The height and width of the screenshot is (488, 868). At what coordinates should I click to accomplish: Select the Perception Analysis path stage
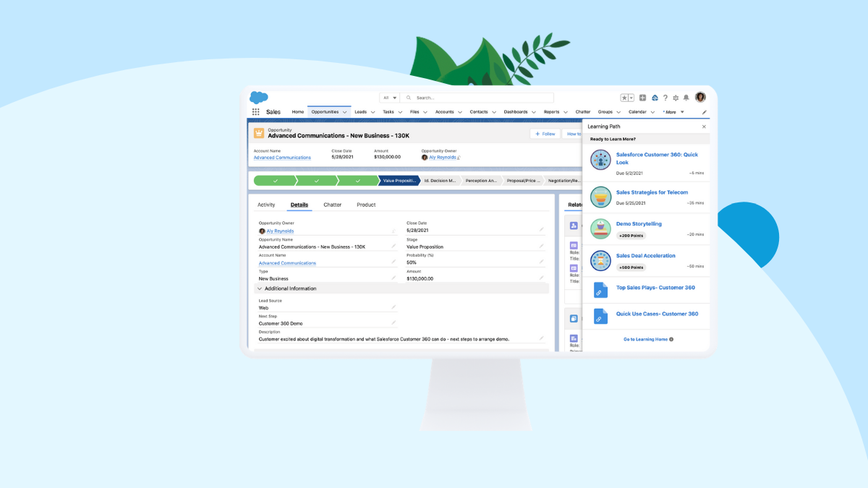tap(482, 181)
